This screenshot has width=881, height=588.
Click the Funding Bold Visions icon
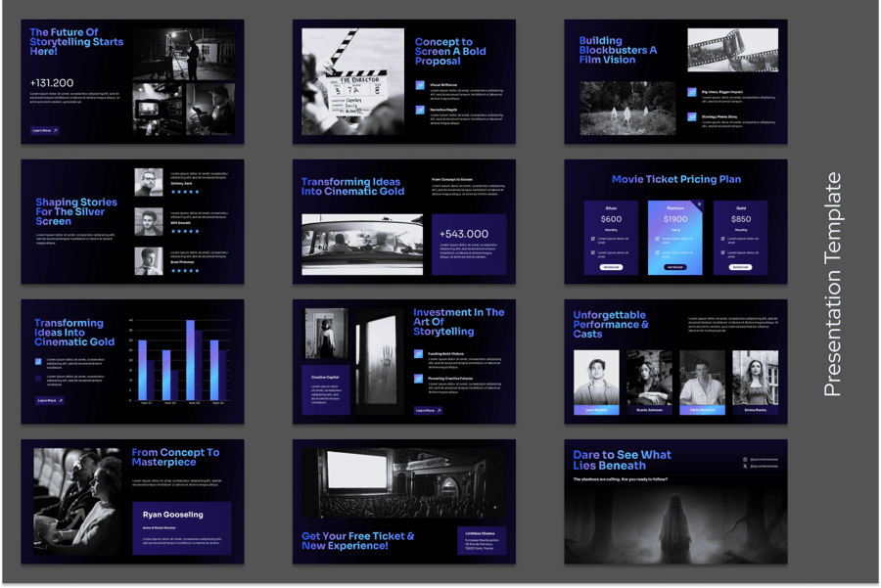tap(419, 354)
